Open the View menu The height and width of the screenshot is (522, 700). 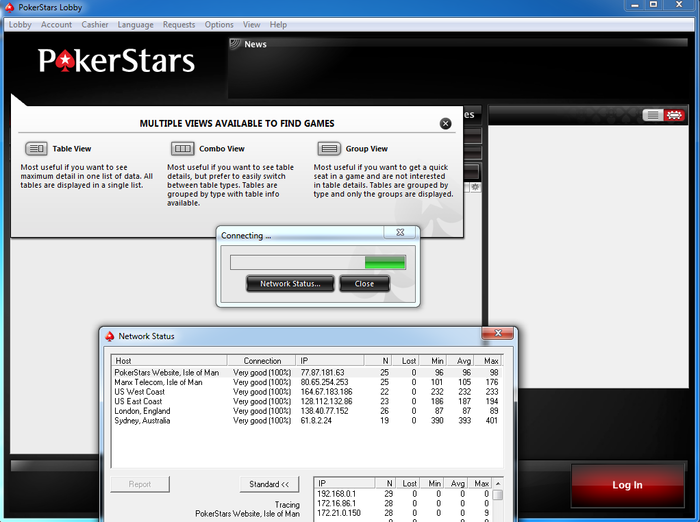click(251, 25)
